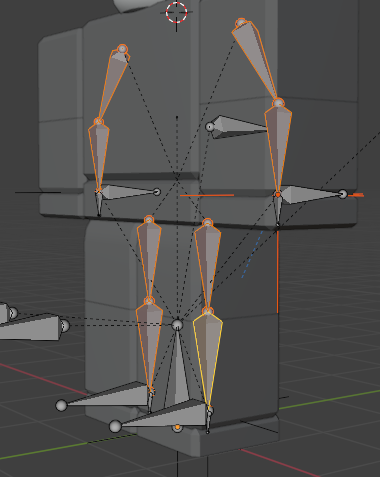Image resolution: width=380 pixels, height=477 pixels.
Task: Click the orange origin dot at the model's base
Action: pos(178,427)
